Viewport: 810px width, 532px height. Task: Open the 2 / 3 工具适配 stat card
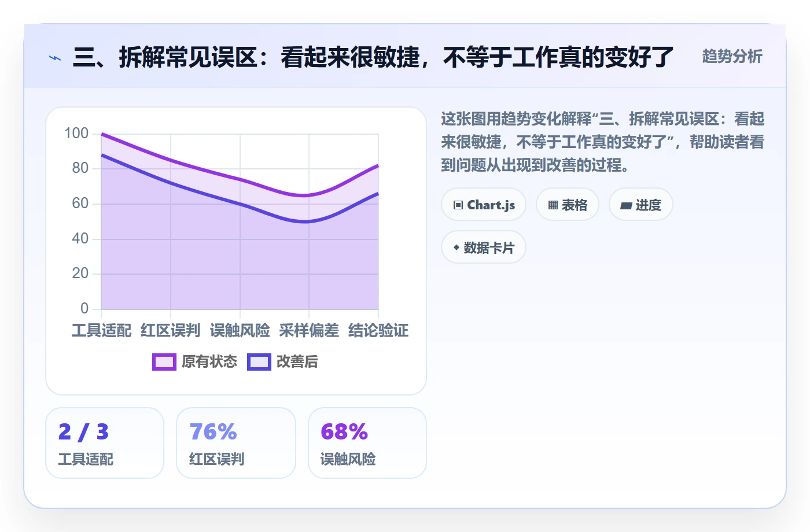point(105,443)
